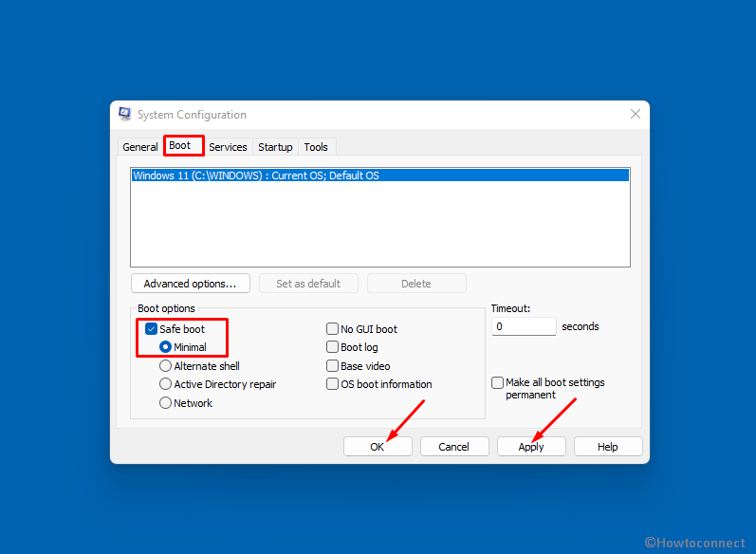
Task: Click the Timeout seconds input field
Action: 524,326
